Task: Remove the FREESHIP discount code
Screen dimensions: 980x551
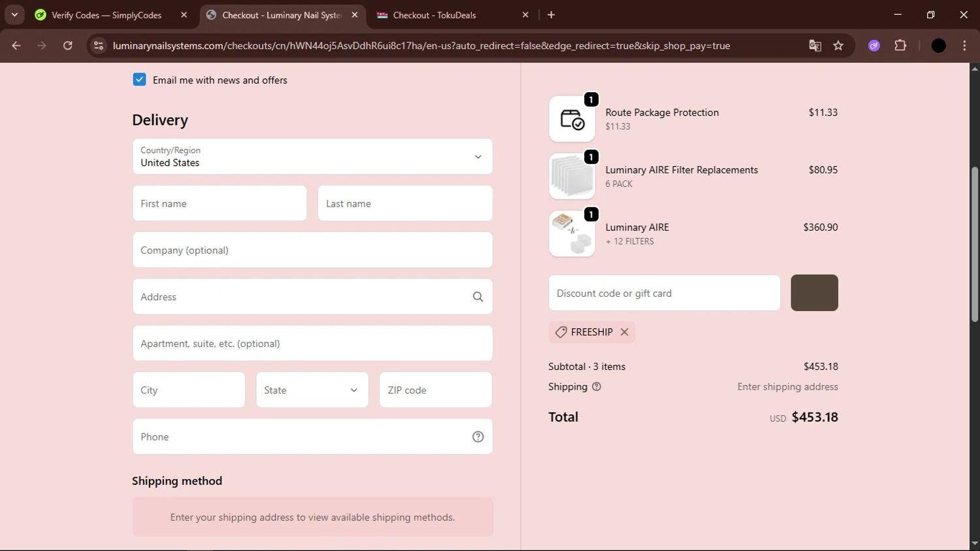Action: pyautogui.click(x=625, y=332)
